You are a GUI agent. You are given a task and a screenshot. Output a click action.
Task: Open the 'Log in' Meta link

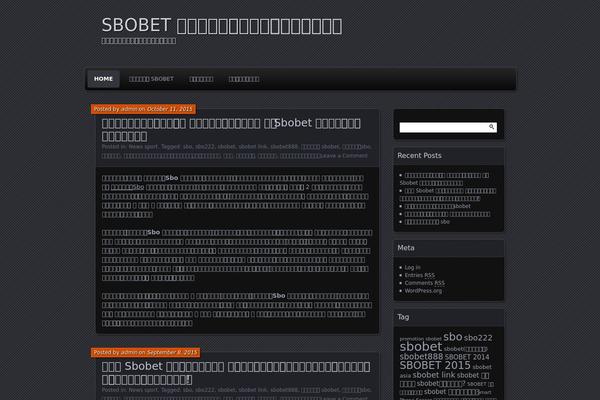pos(412,268)
